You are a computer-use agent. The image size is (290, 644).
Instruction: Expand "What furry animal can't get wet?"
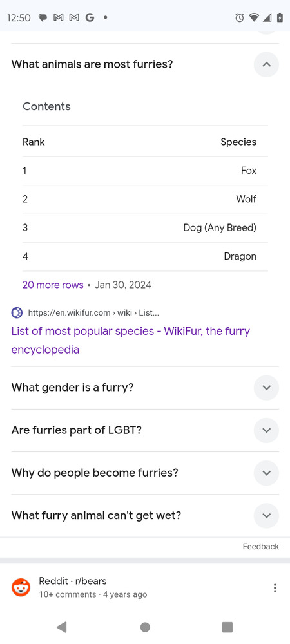pyautogui.click(x=266, y=516)
